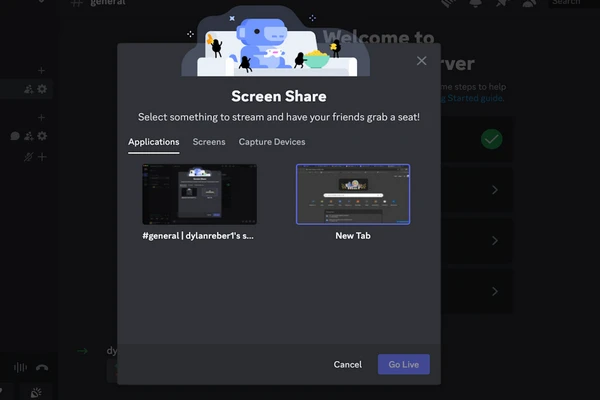
Task: Close the Screen Share dialog
Action: point(421,60)
